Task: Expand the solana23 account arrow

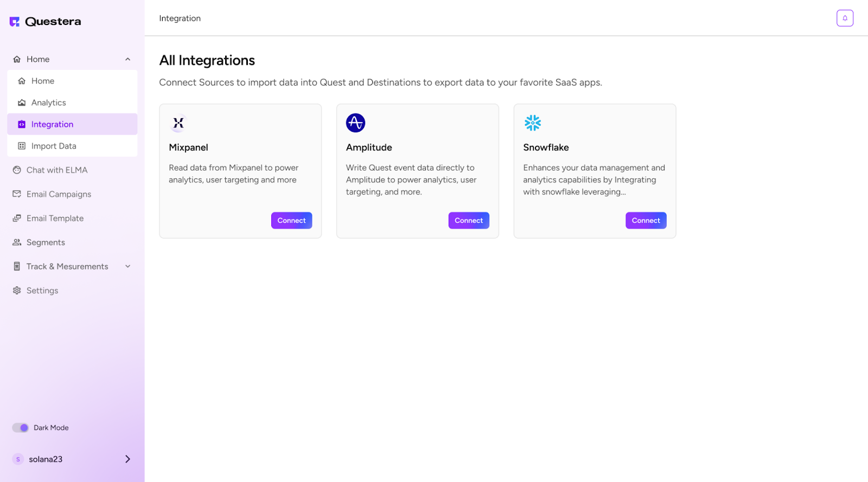Action: (128, 459)
